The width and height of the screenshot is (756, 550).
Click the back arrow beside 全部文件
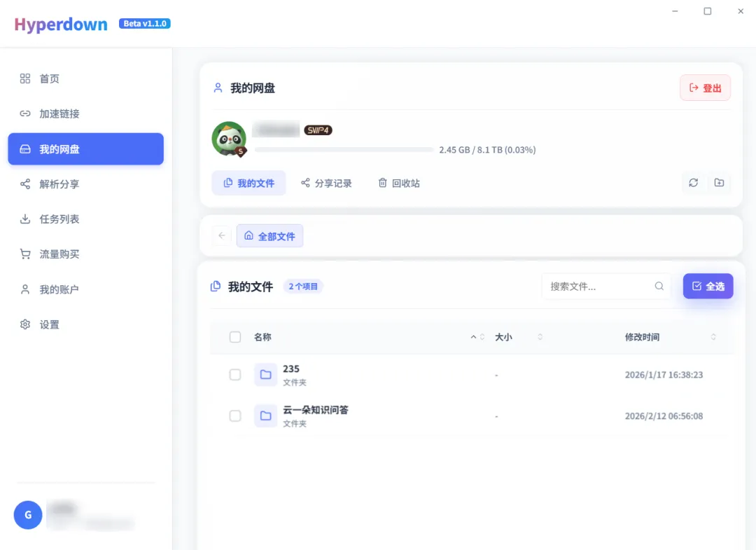click(x=222, y=236)
